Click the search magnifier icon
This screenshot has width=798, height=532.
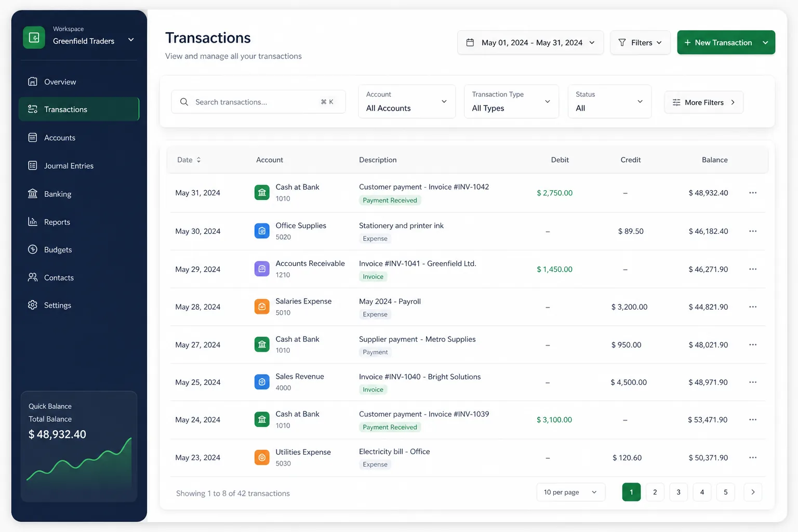point(184,102)
